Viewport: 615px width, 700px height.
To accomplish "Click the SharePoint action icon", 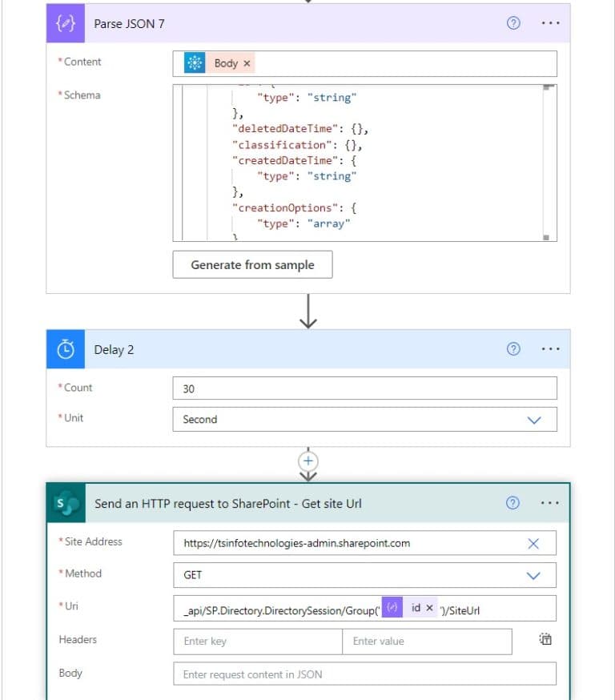I will 66,503.
